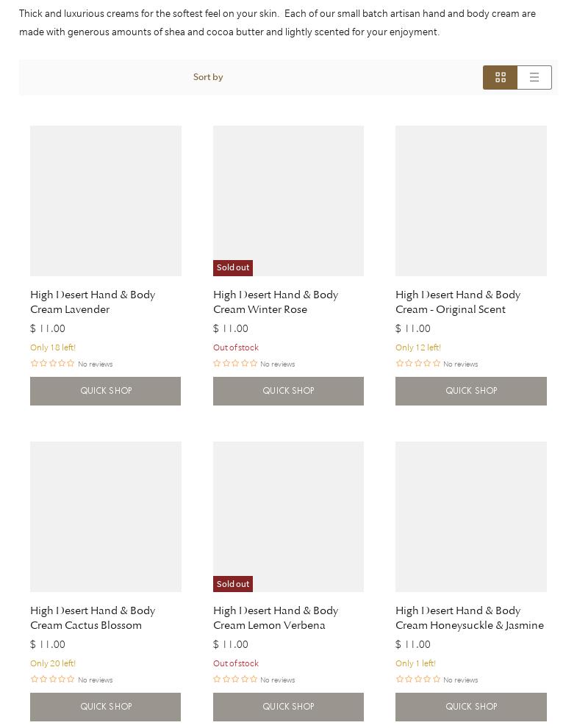This screenshot has height=728, width=577.
Task: Click the Honeysuckle & Jasmine product image
Action: 470,516
